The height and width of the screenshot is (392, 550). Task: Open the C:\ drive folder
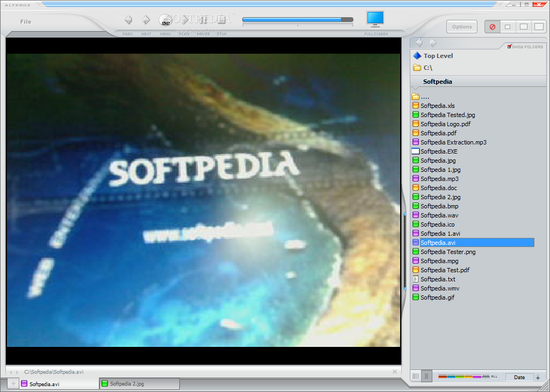pos(423,68)
